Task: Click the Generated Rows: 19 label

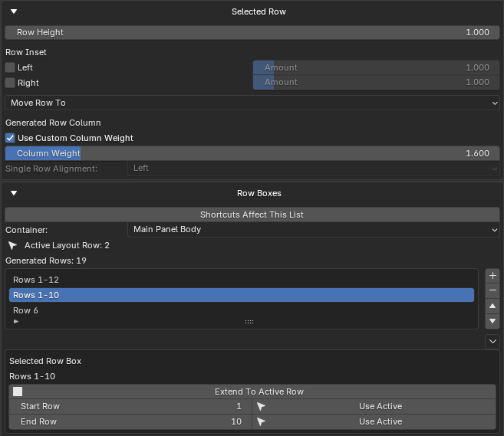Action: [46, 261]
